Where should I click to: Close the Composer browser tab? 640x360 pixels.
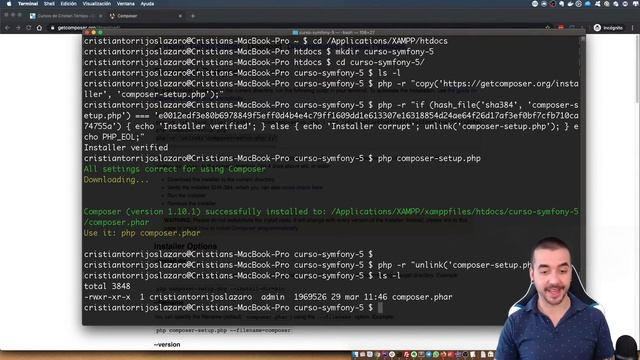[180, 16]
